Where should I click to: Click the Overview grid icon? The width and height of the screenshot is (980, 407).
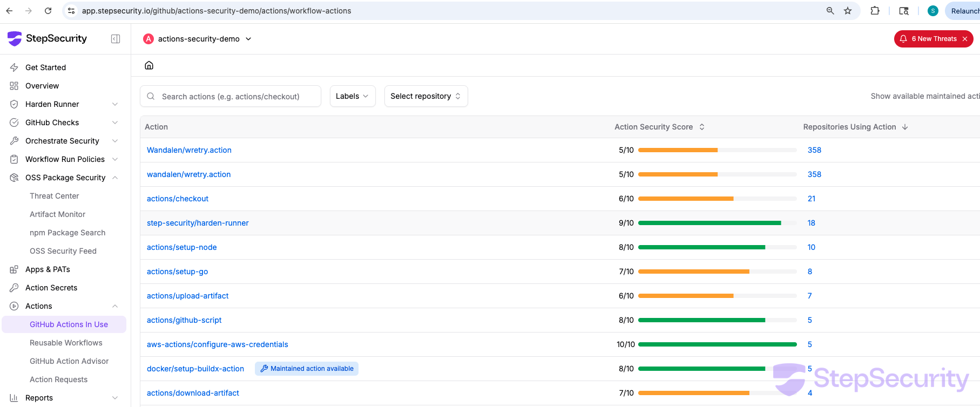(x=14, y=86)
